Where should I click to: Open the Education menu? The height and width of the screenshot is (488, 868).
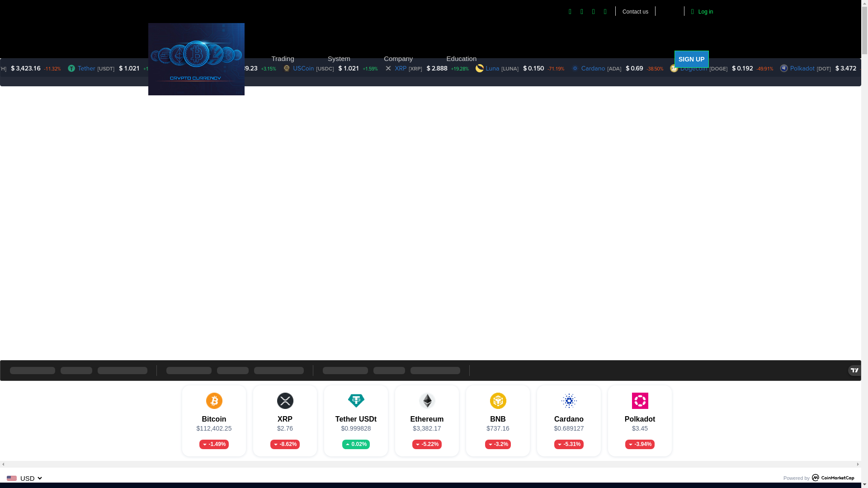point(461,59)
